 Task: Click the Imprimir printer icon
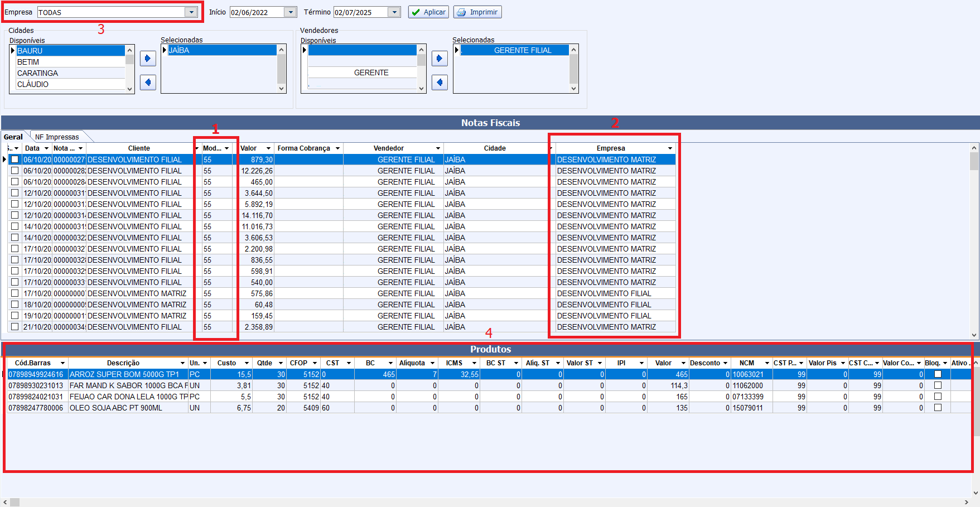pos(461,12)
